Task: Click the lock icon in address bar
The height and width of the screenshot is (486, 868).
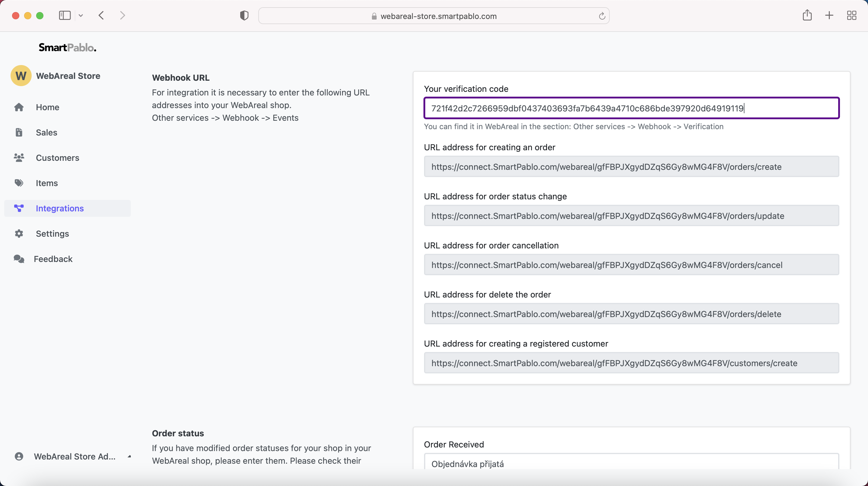Action: pos(374,16)
